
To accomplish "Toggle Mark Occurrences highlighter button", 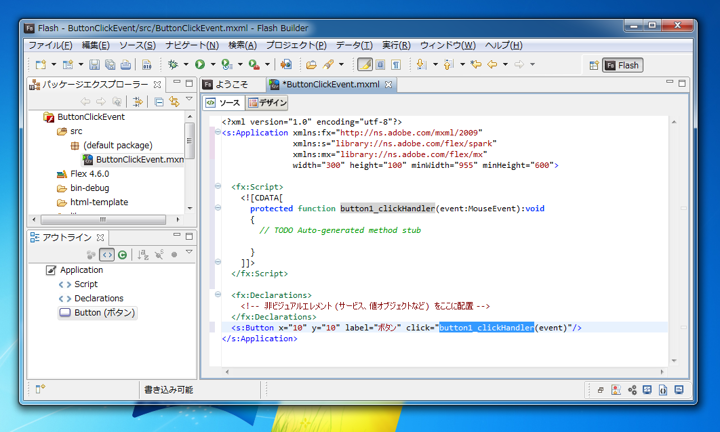I will pos(365,65).
